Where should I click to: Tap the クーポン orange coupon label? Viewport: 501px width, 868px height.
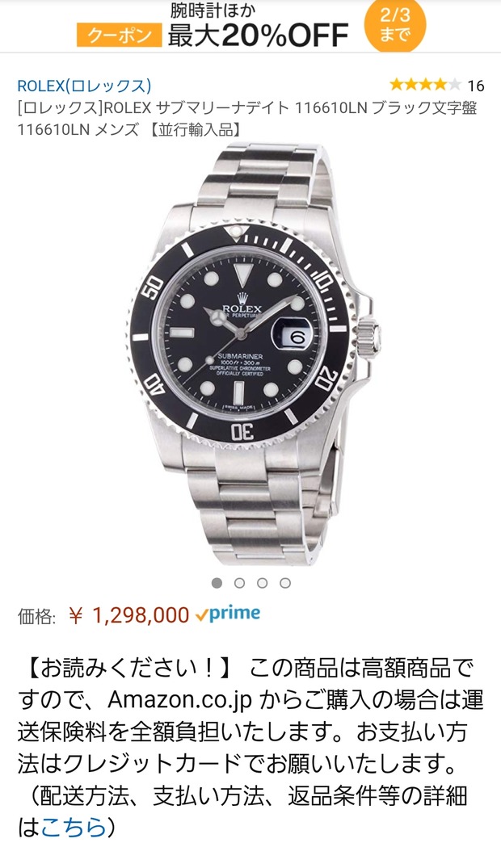119,36
